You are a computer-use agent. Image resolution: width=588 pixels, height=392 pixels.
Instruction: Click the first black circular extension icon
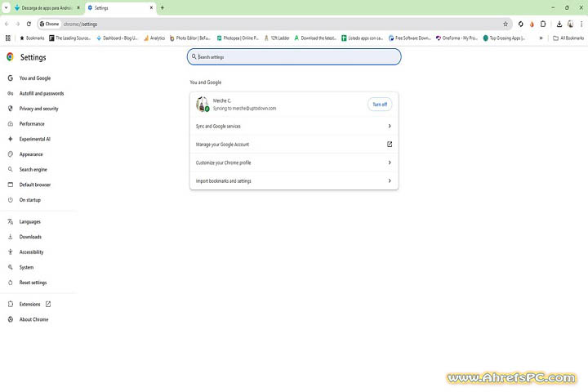[x=520, y=24]
